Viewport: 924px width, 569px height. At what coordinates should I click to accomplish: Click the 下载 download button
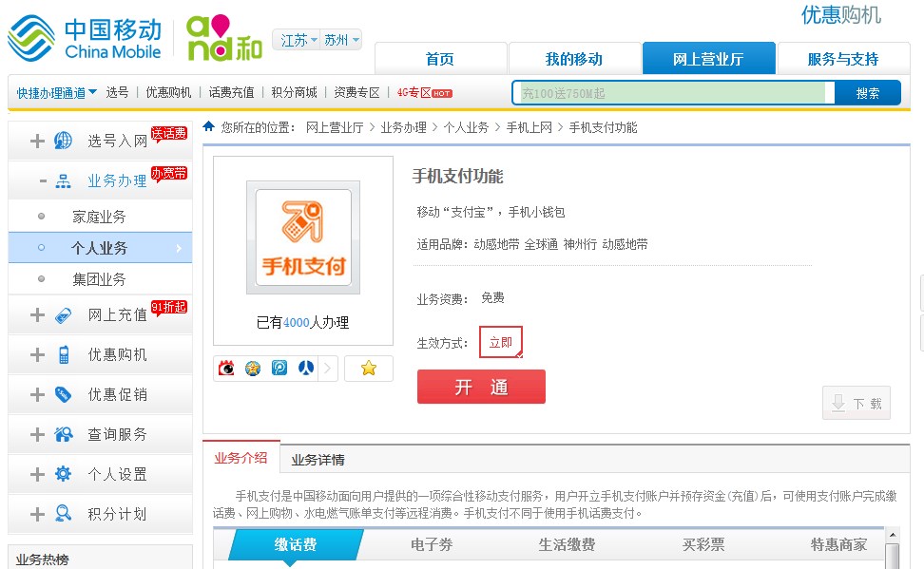pyautogui.click(x=857, y=403)
